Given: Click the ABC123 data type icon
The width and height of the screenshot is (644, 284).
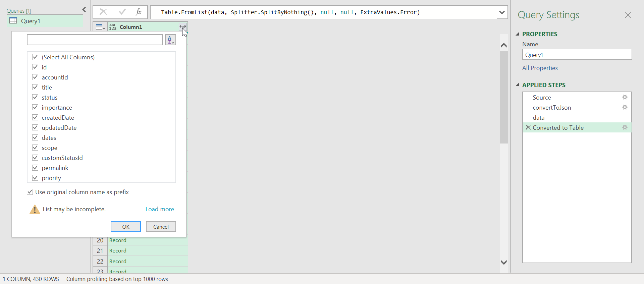Looking at the screenshot, I should pyautogui.click(x=113, y=27).
